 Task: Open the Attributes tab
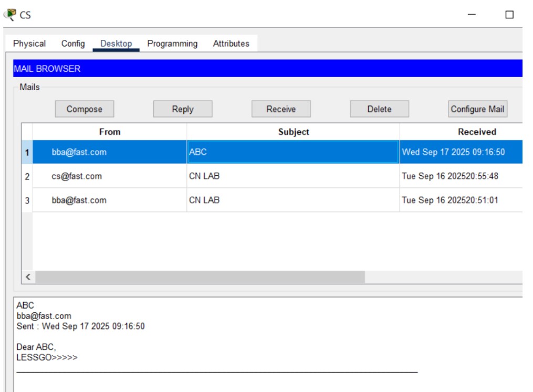[x=230, y=44]
